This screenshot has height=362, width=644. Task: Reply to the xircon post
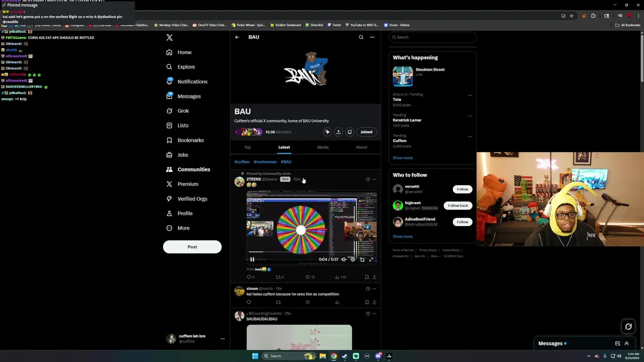(249, 302)
